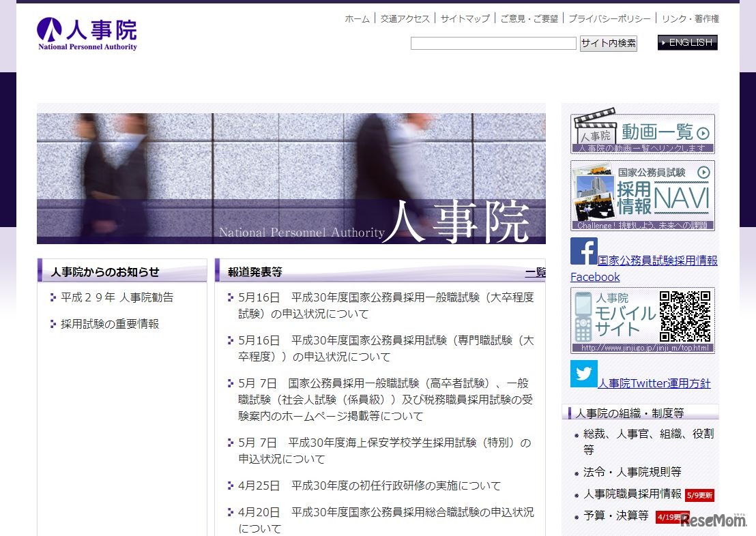Open the 動画一覧 video list banner

coord(643,131)
